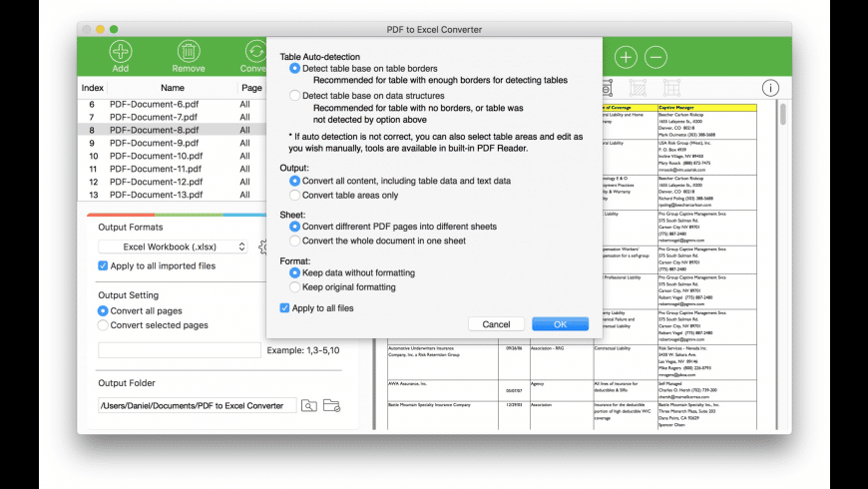Open output folder in Finder magnifier icon
The width and height of the screenshot is (868, 489).
click(309, 405)
